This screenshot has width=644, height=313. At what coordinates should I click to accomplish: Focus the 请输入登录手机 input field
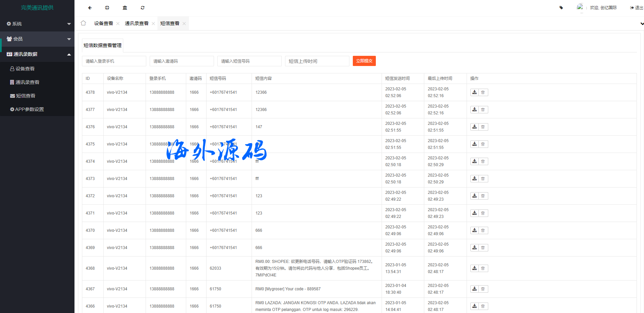(114, 61)
